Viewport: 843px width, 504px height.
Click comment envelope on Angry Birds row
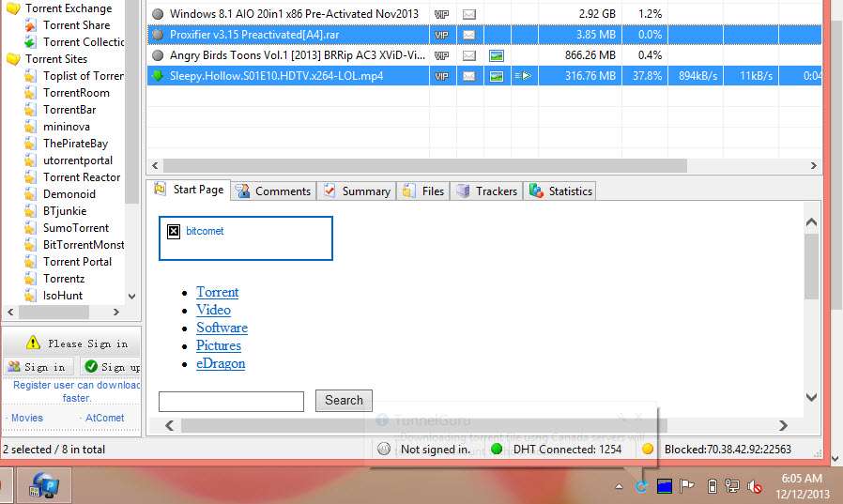click(x=469, y=55)
